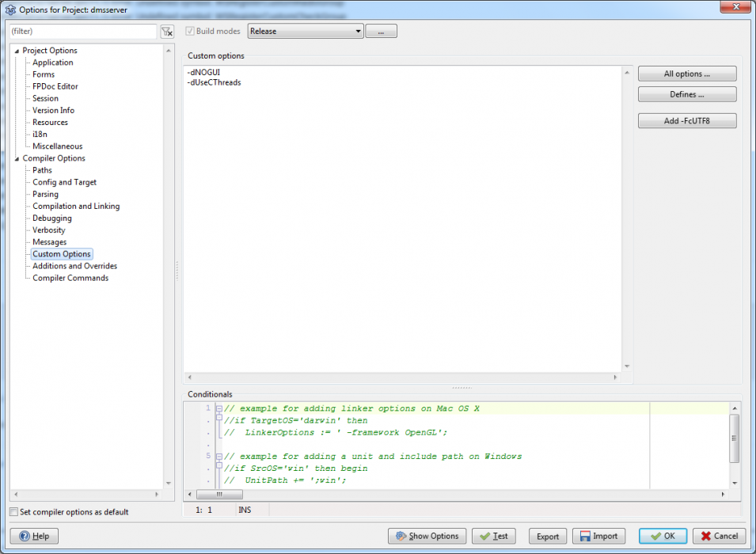This screenshot has height=554, width=756.
Task: Click into the filter input field
Action: [x=83, y=32]
